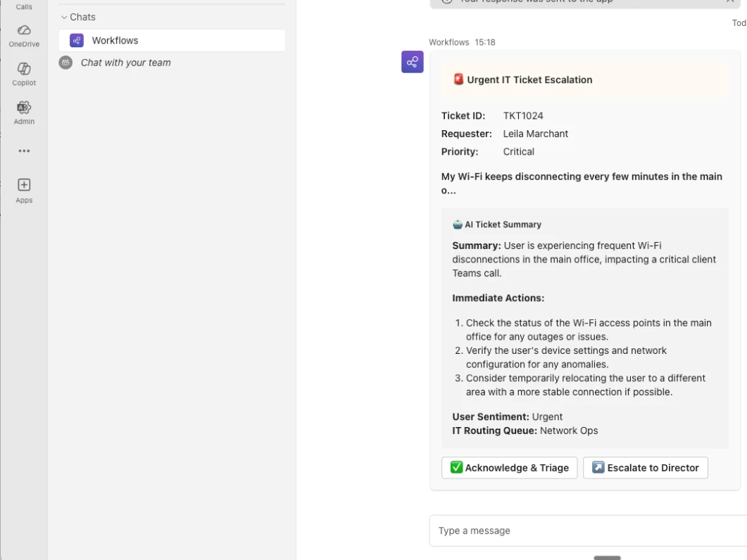Open OneDrive from the left sidebar
This screenshot has width=747, height=560.
[24, 35]
